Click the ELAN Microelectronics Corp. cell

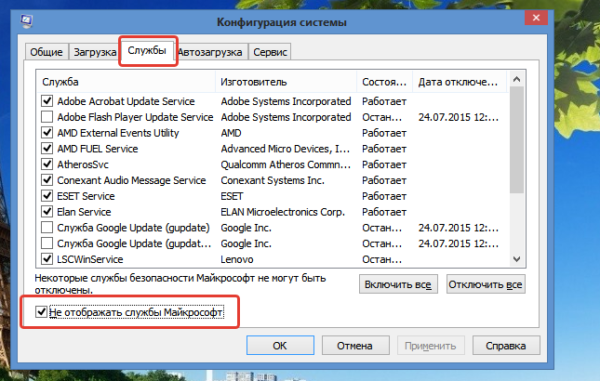point(282,212)
